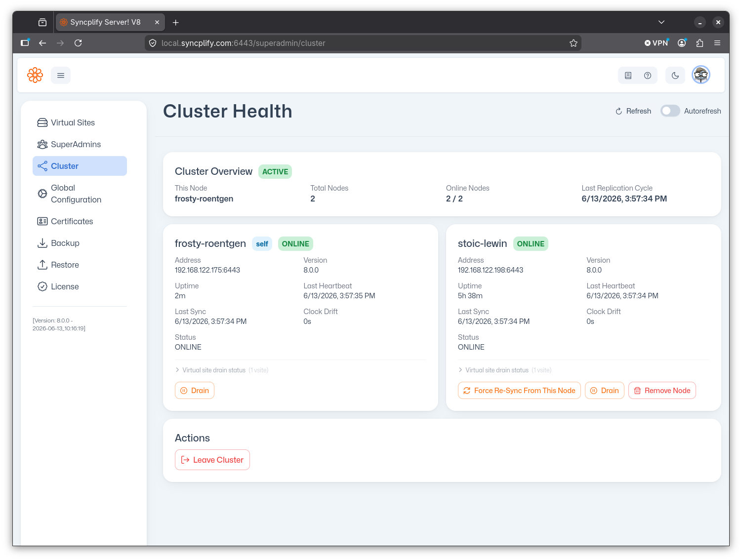Click the stoic-lewin node name
742x560 pixels.
point(482,243)
